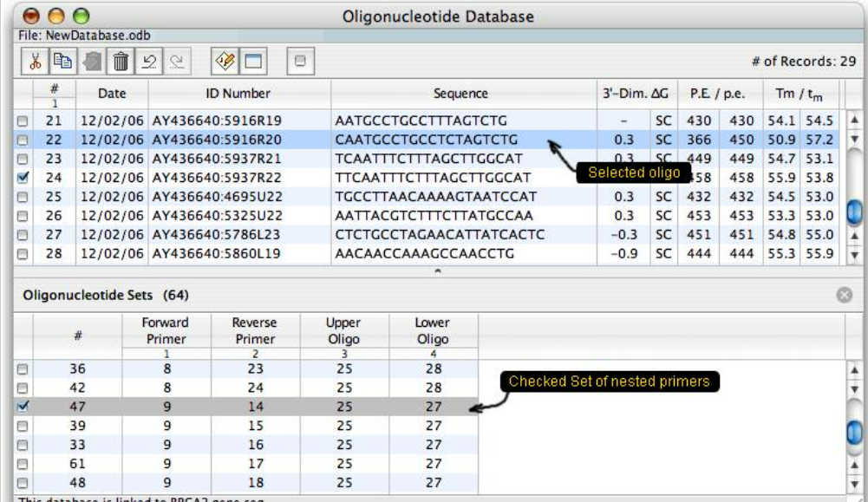Click the top up arrow of oligo table scrollbar
868x502 pixels.
pyautogui.click(x=854, y=120)
